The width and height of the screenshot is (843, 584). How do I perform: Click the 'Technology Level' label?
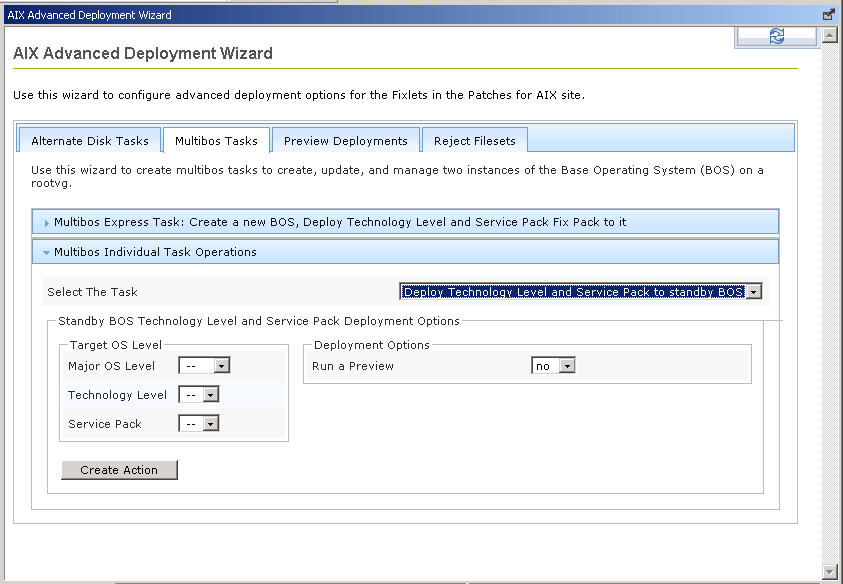tap(117, 395)
